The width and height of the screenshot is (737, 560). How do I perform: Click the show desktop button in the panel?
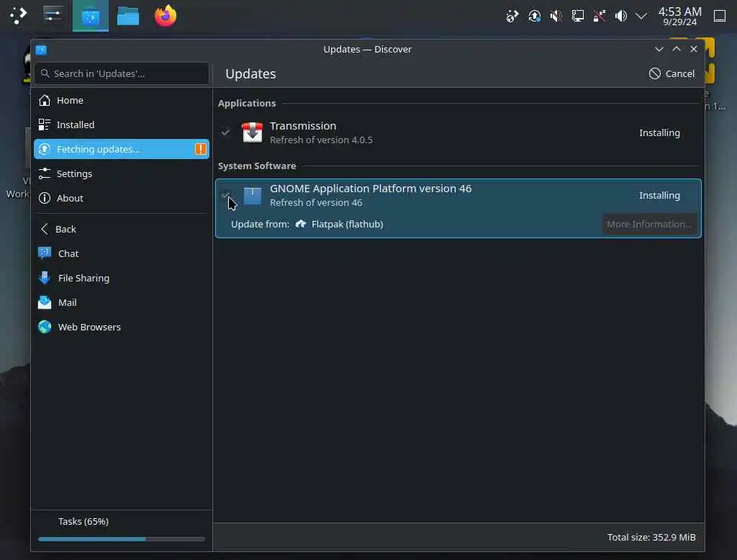click(x=720, y=16)
